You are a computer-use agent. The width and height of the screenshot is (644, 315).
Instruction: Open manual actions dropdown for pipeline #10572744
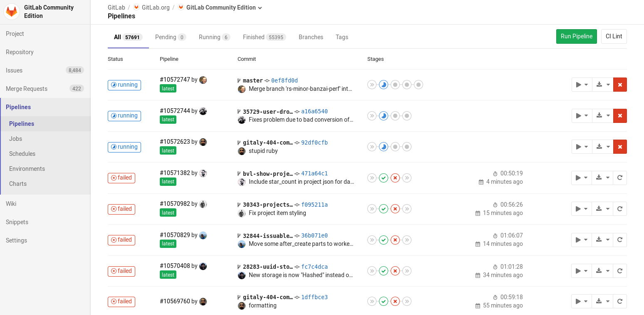(x=582, y=116)
